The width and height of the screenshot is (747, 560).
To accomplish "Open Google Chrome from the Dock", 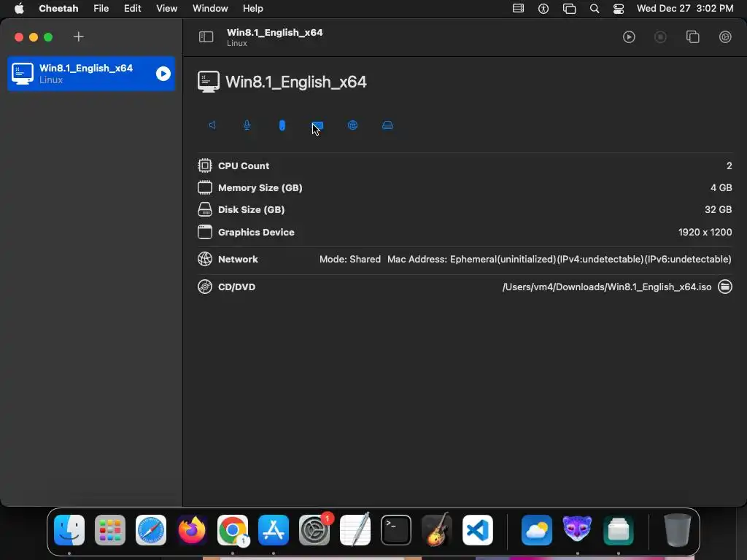I will click(233, 530).
